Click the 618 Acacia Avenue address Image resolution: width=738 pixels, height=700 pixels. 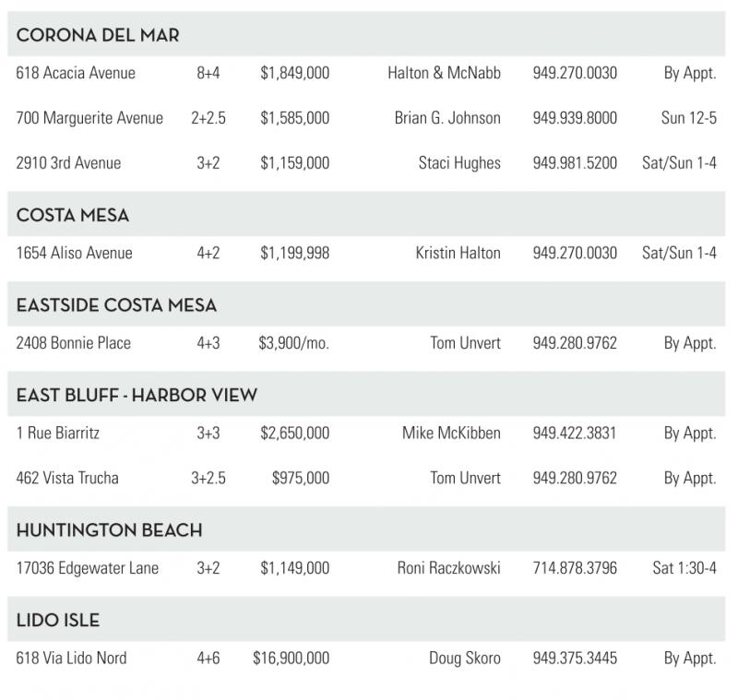tap(76, 73)
